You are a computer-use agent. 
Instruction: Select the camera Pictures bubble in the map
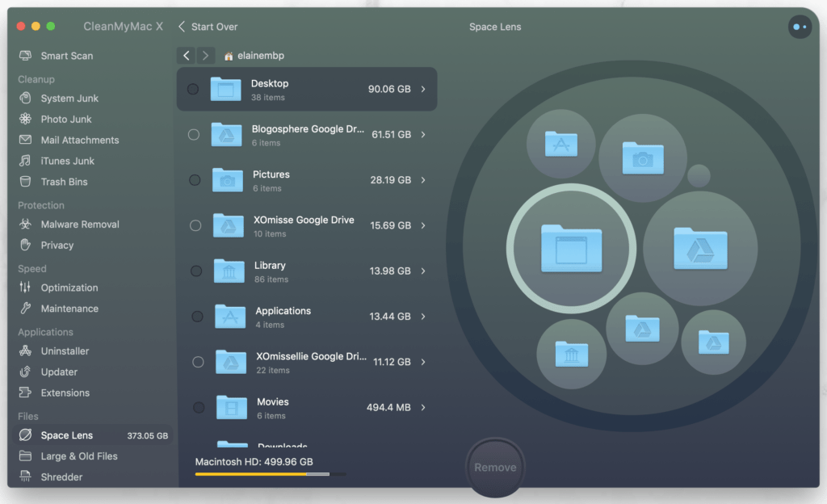[642, 157]
